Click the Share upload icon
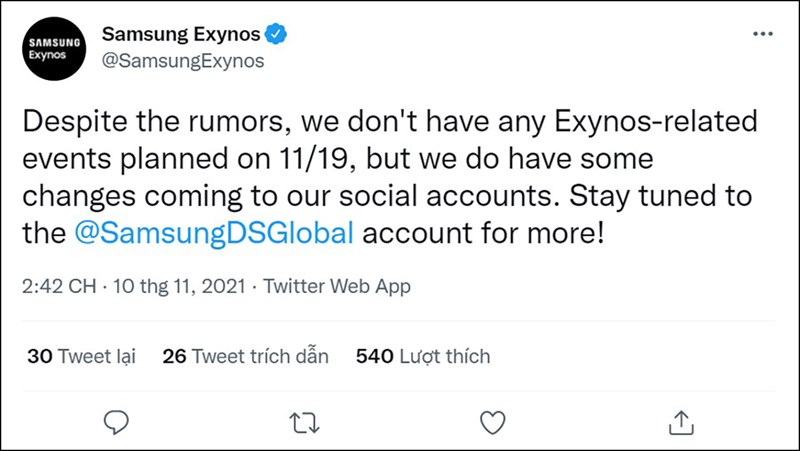Viewport: 800px width, 451px height. pos(680,420)
